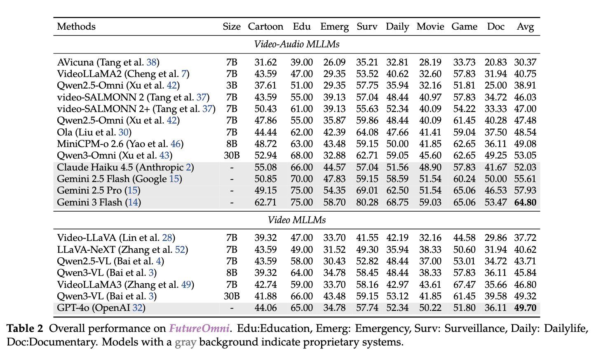Open citation 30 for Ola
The width and height of the screenshot is (601, 364).
pyautogui.click(x=124, y=132)
